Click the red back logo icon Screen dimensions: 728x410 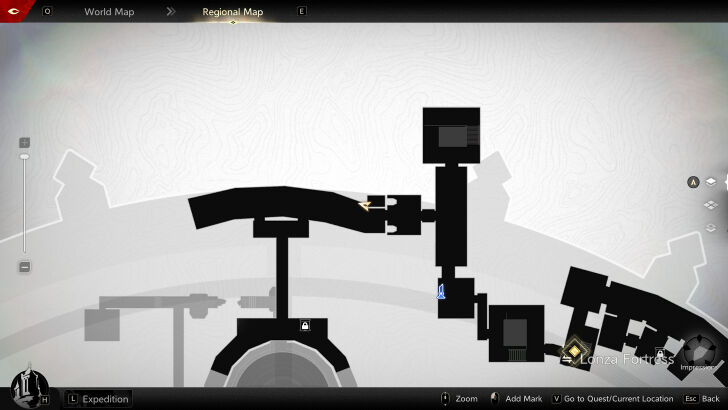coord(13,11)
